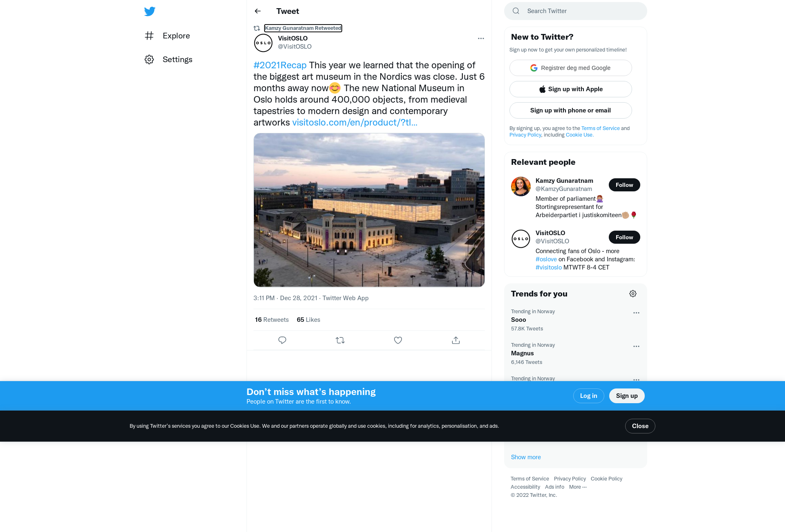The height and width of the screenshot is (532, 785).
Task: Share the tweet via upload icon
Action: click(456, 340)
